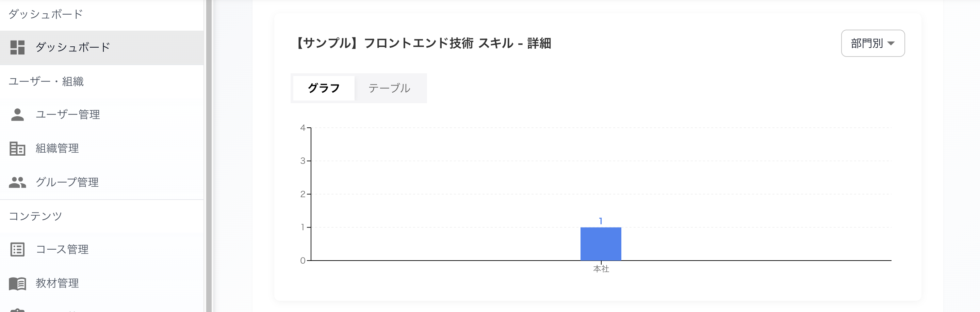Click the 部門別 dropdown arrow icon
The height and width of the screenshot is (312, 980).
point(892,44)
